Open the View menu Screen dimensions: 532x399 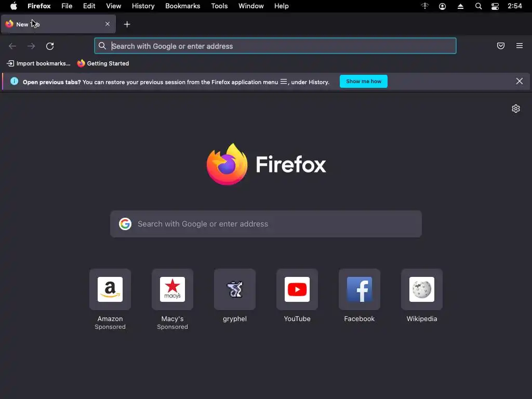click(x=113, y=6)
